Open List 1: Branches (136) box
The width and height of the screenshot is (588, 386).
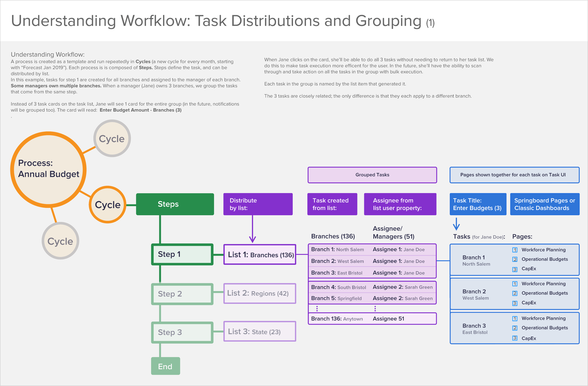coord(260,255)
